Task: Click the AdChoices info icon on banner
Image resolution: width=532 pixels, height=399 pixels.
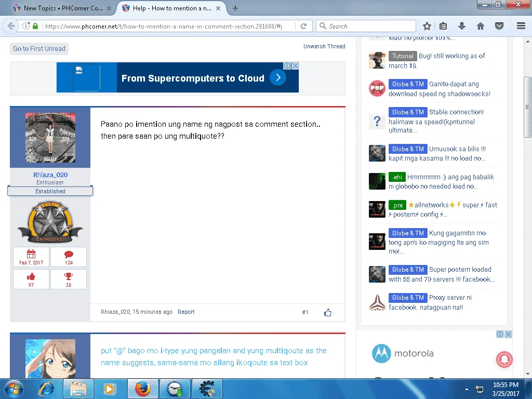Action: tap(287, 65)
